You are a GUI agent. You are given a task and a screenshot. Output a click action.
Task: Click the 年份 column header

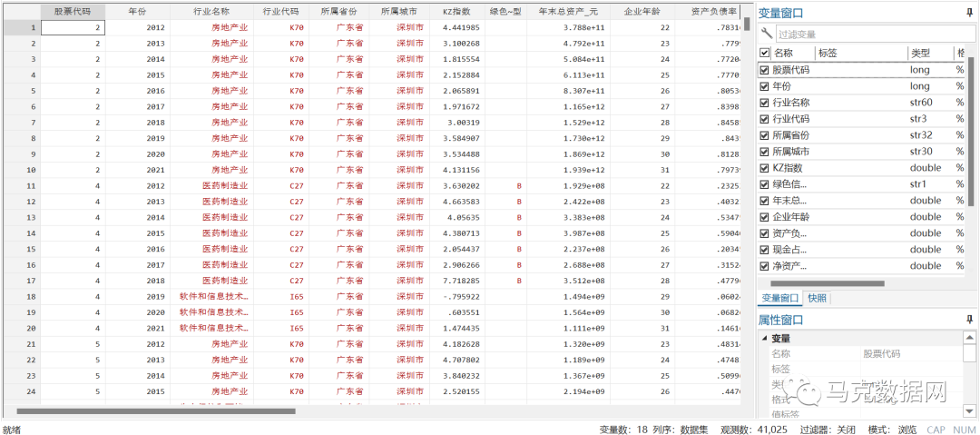tap(138, 11)
